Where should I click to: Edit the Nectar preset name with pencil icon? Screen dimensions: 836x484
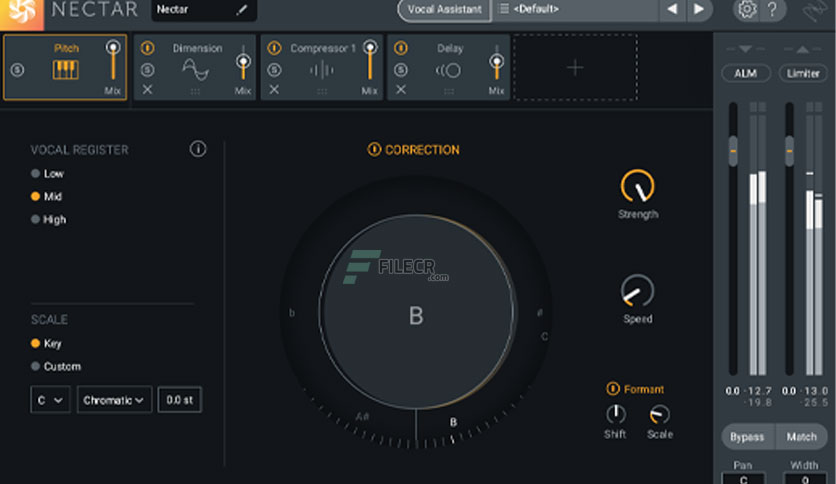point(242,10)
